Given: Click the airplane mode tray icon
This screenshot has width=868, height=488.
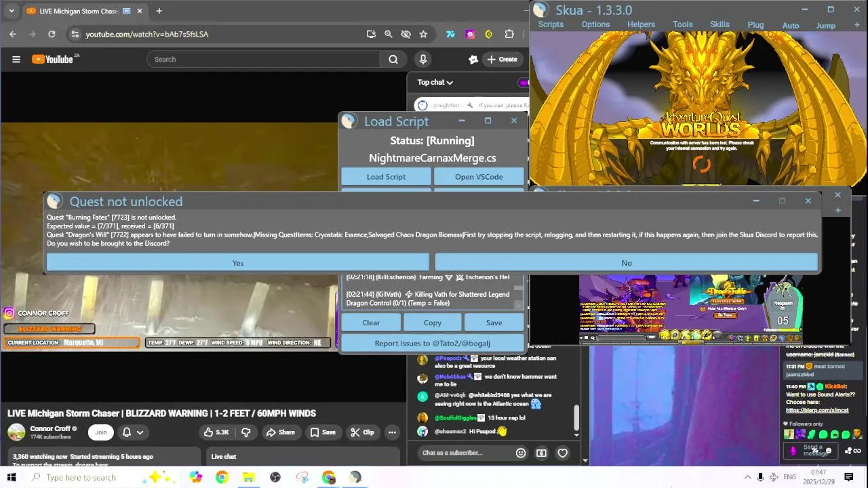Looking at the screenshot, I should click(774, 477).
